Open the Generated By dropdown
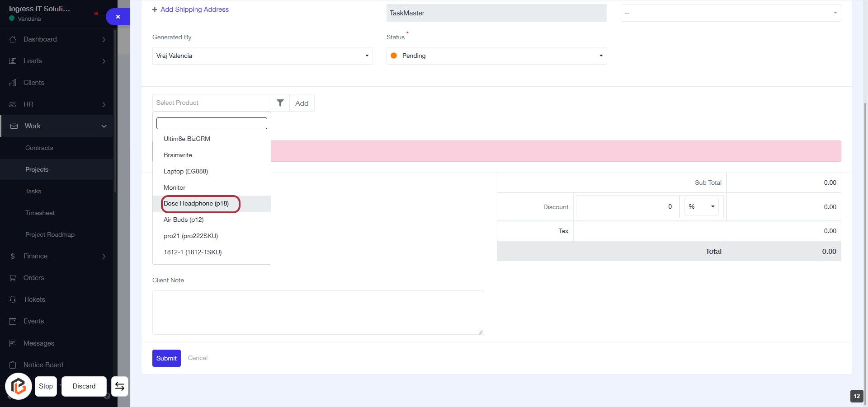Screen dimensions: 868x407 click(262, 56)
